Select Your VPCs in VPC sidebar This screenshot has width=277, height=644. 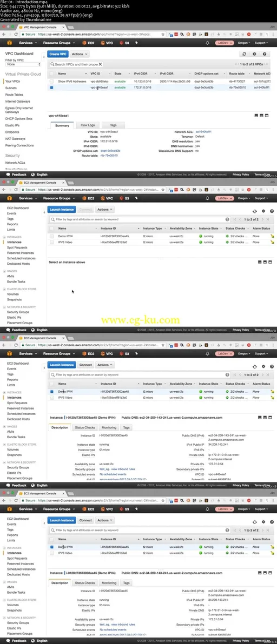[x=12, y=82]
